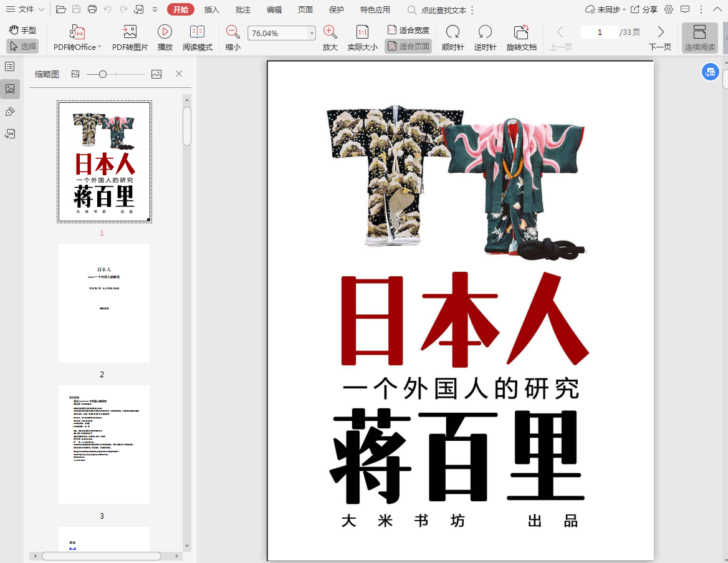Screen dimensions: 728x563
Task: Open 阅读模式 reading mode
Action: coord(197,32)
